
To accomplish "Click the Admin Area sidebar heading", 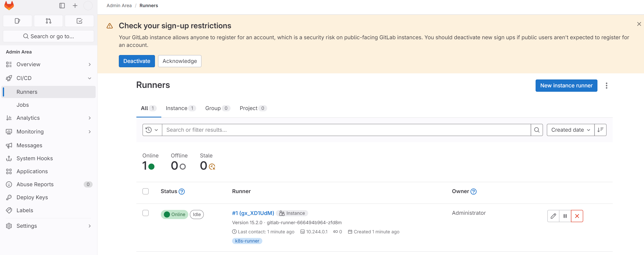I will (19, 52).
